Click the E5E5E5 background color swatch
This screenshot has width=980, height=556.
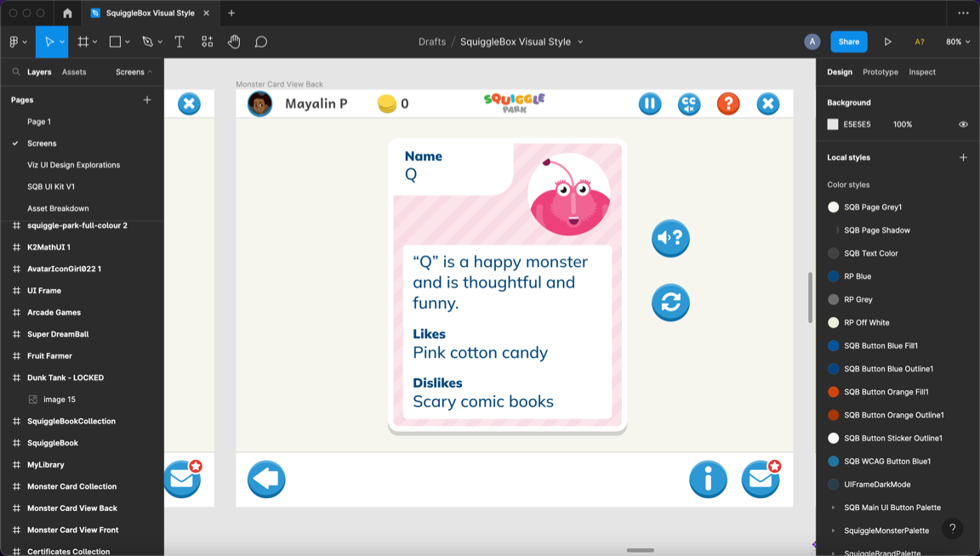[x=833, y=124]
